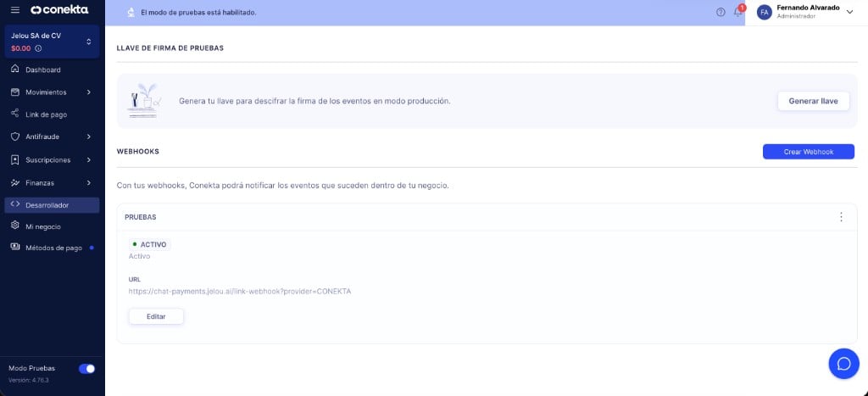Open the Fernando Alvarado account dropdown chevron
The width and height of the screenshot is (868, 396).
click(x=849, y=12)
